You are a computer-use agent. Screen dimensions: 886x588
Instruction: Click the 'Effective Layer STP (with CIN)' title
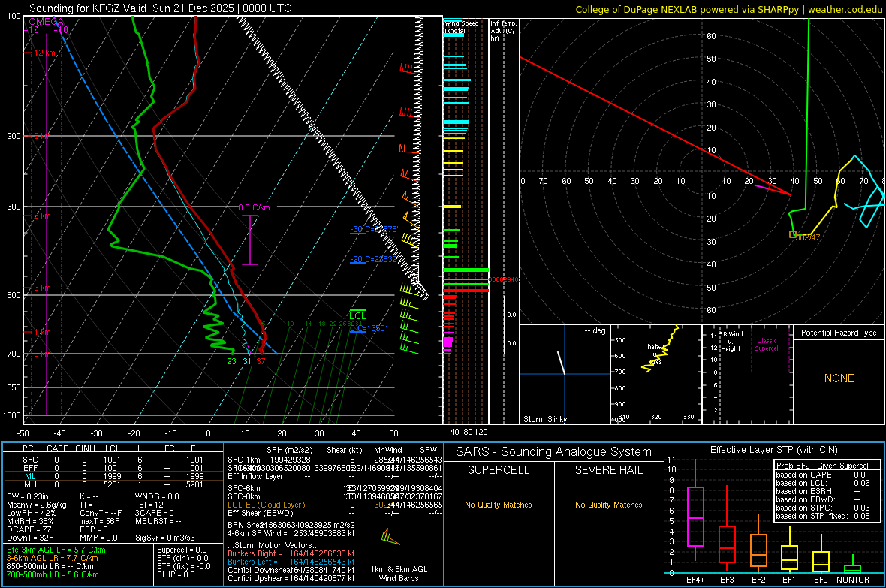tap(773, 450)
